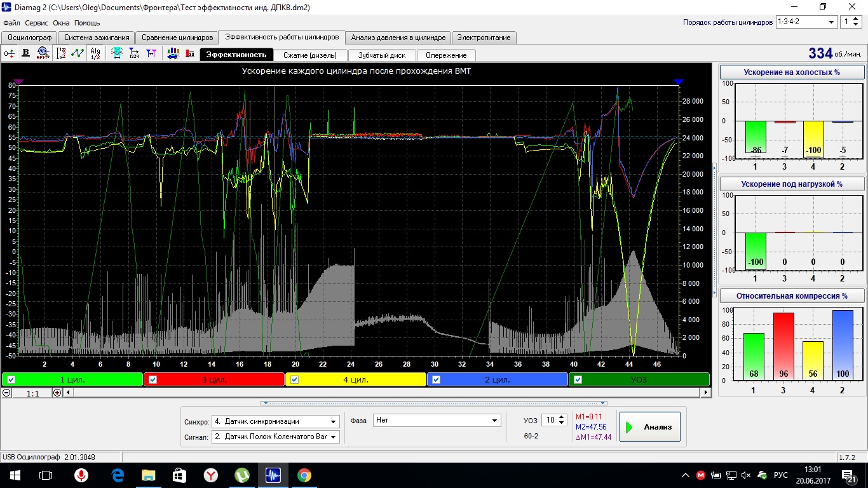Collapse the right panel splitter handle
The width and height of the screenshot is (868, 488).
pos(714,231)
